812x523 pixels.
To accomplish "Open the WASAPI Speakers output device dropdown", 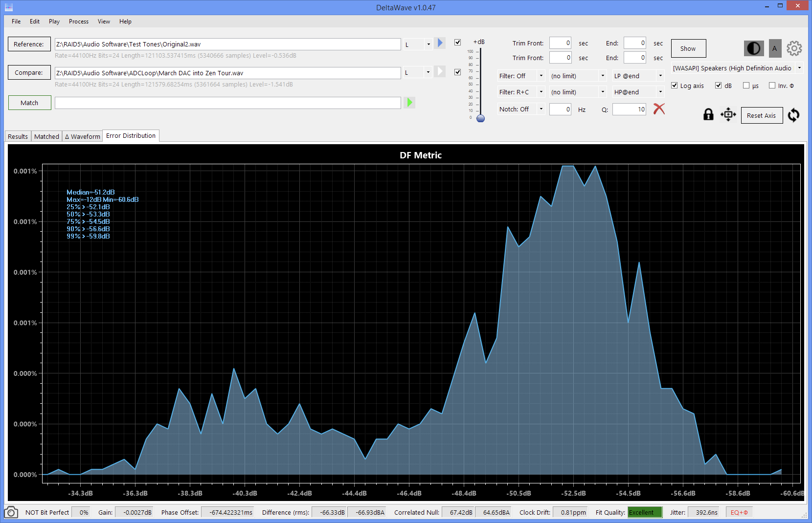I will tap(737, 68).
